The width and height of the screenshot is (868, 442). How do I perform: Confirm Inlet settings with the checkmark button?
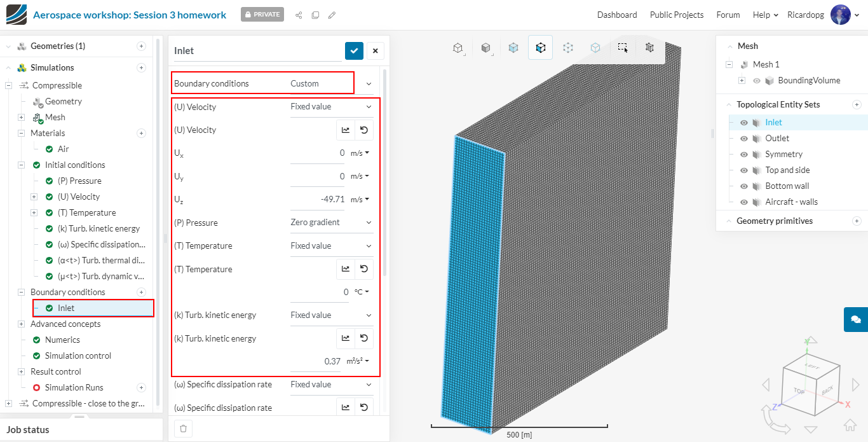point(354,51)
